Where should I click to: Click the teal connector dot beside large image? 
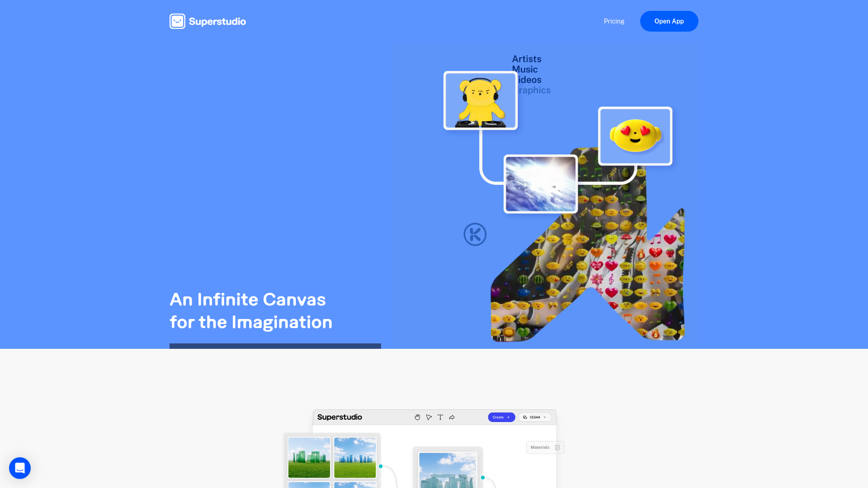point(483,478)
